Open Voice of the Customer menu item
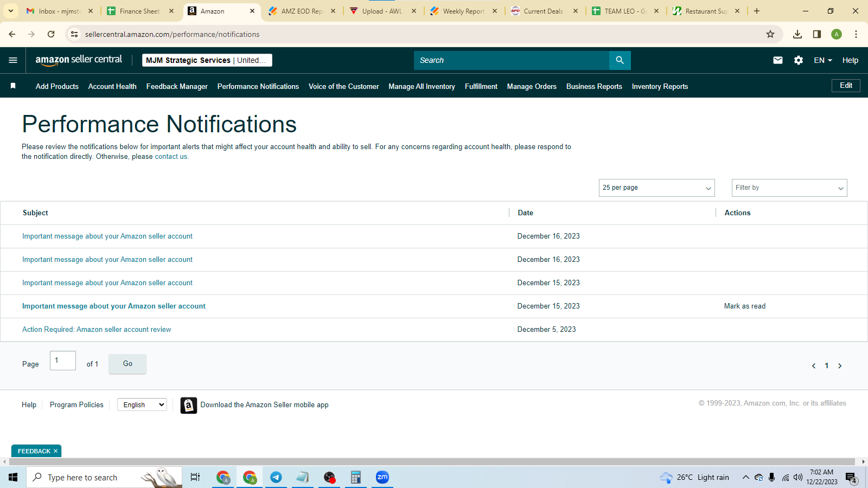This screenshot has width=868, height=488. (x=344, y=86)
